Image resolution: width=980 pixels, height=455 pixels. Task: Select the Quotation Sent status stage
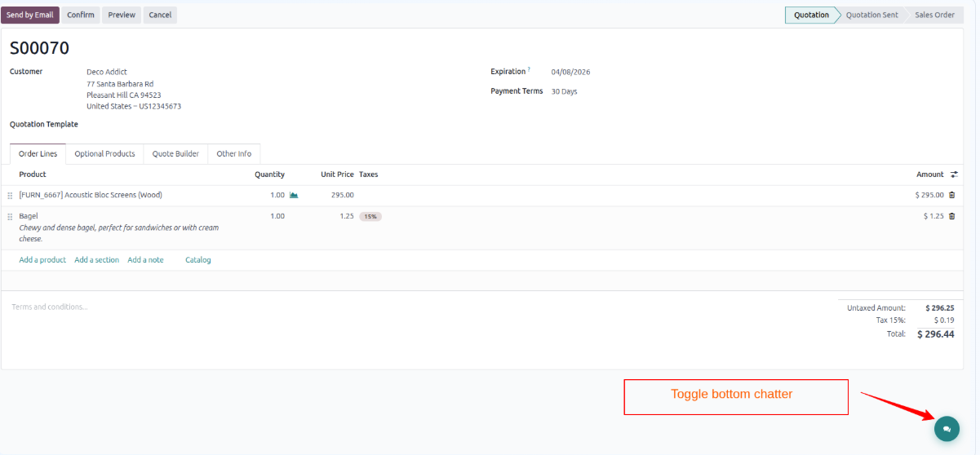(x=871, y=15)
